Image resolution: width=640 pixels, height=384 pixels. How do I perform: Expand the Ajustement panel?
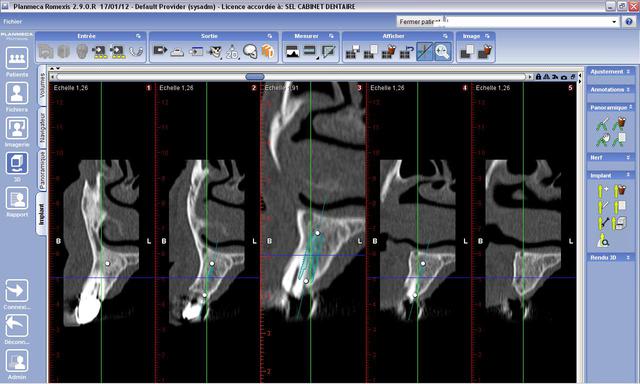[610, 71]
